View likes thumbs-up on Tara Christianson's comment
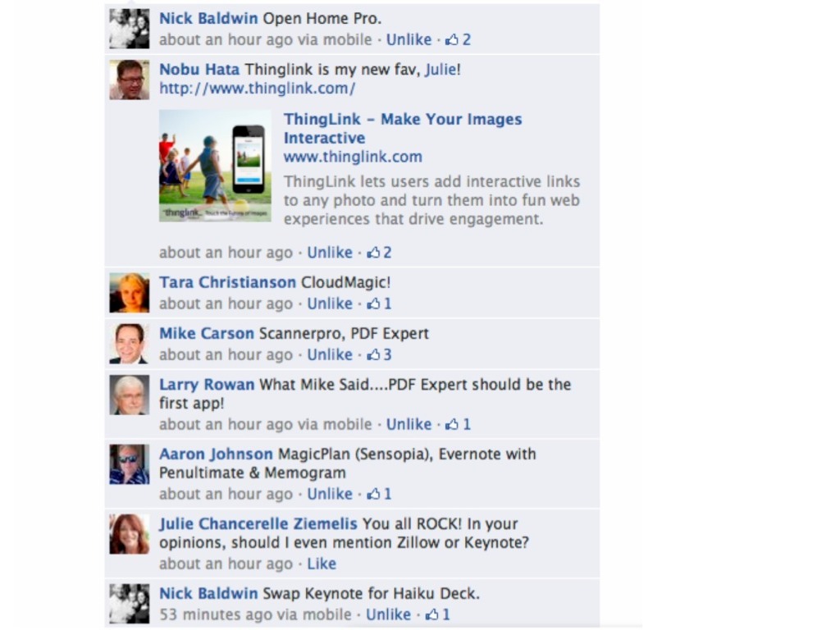Image resolution: width=840 pixels, height=630 pixels. pyautogui.click(x=379, y=304)
